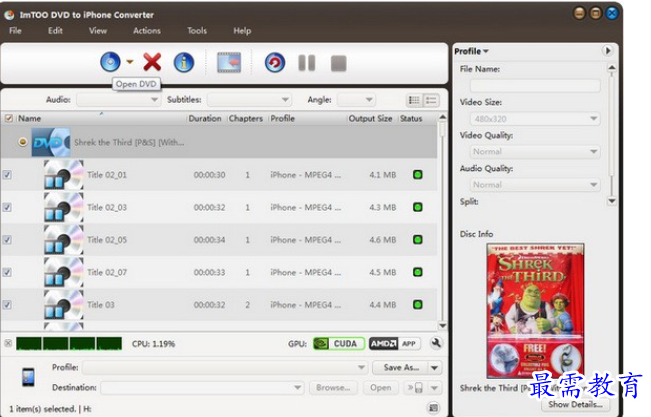Click the Open DVD disc icon

click(110, 62)
